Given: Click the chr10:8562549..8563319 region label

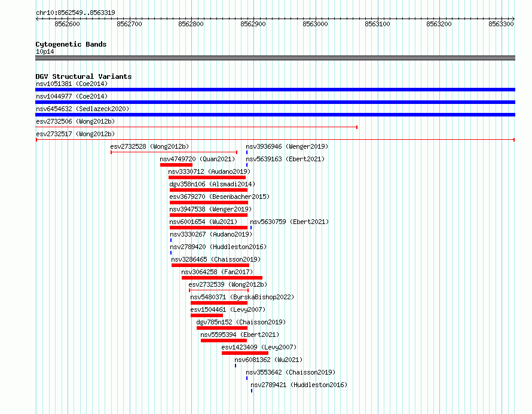Looking at the screenshot, I should pos(75,13).
